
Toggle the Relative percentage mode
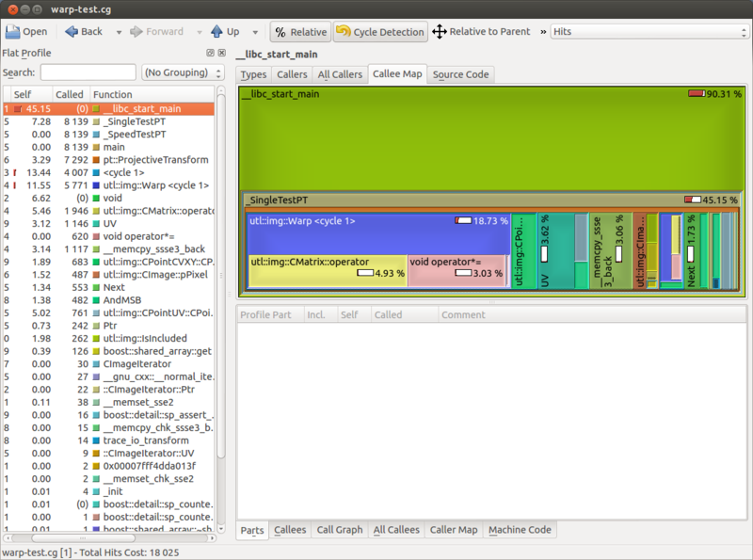pyautogui.click(x=300, y=31)
